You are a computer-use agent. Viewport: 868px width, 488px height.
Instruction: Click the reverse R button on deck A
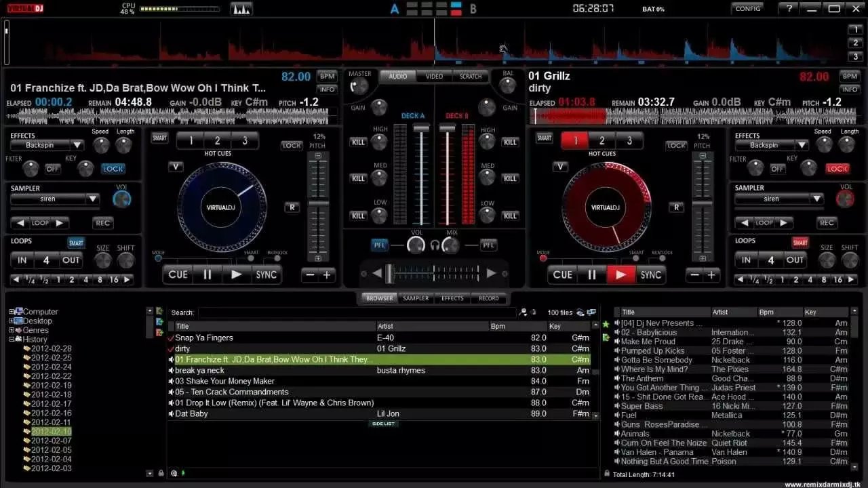[x=292, y=207]
